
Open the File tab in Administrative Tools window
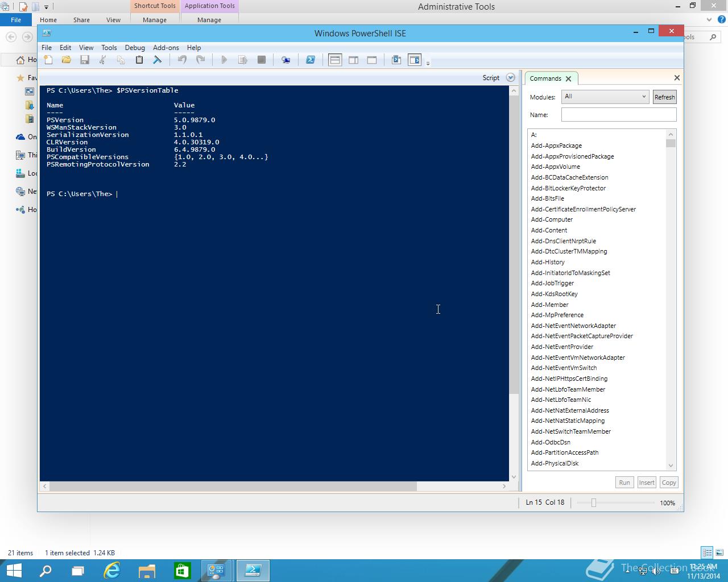tap(16, 20)
